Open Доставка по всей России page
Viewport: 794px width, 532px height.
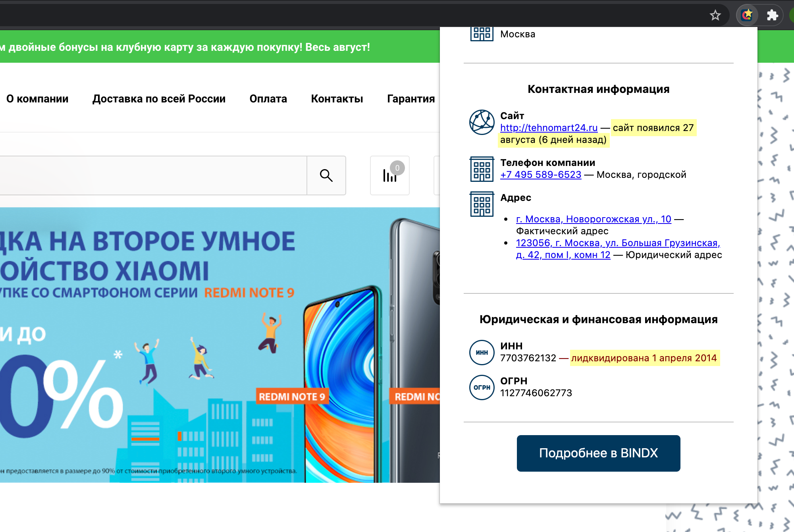coord(159,99)
